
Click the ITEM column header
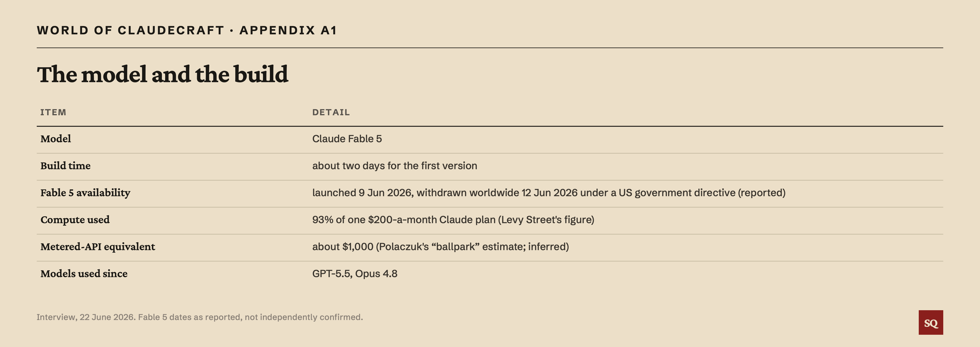click(53, 112)
